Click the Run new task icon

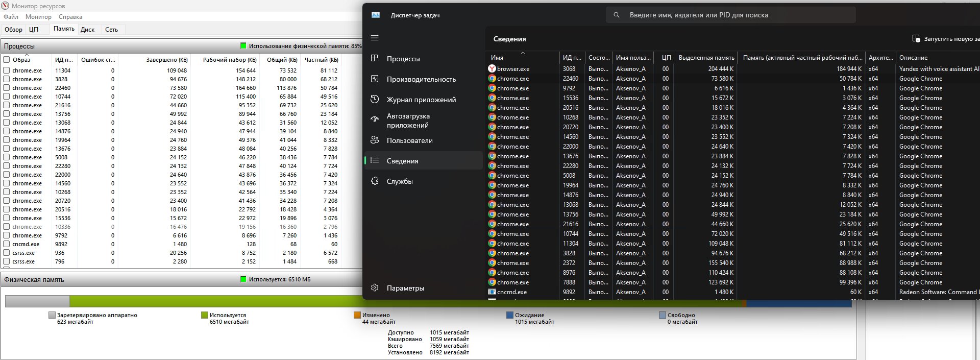click(x=916, y=38)
